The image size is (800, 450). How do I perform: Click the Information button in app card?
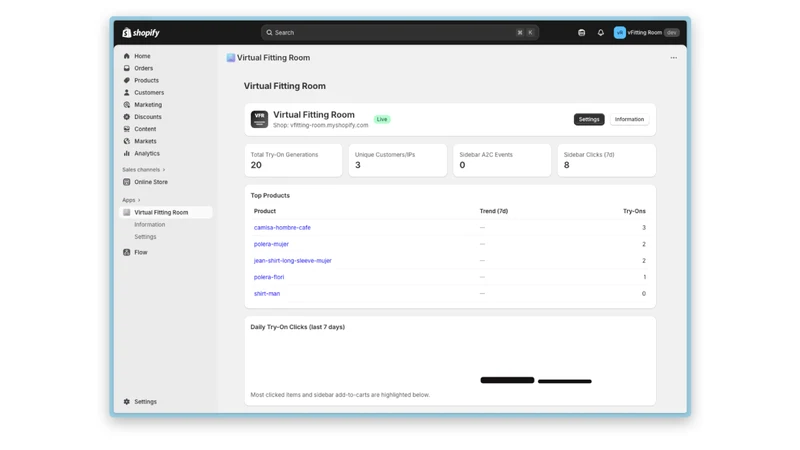point(629,119)
